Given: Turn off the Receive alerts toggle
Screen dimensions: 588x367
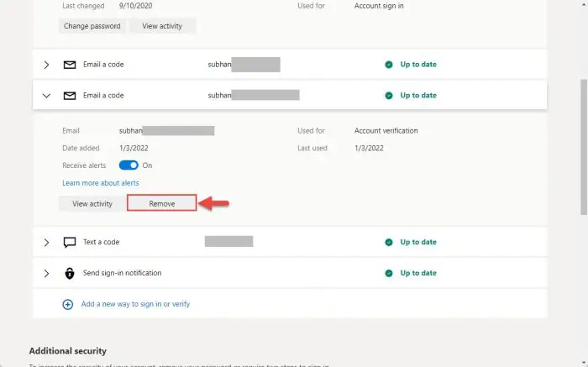Looking at the screenshot, I should (129, 165).
